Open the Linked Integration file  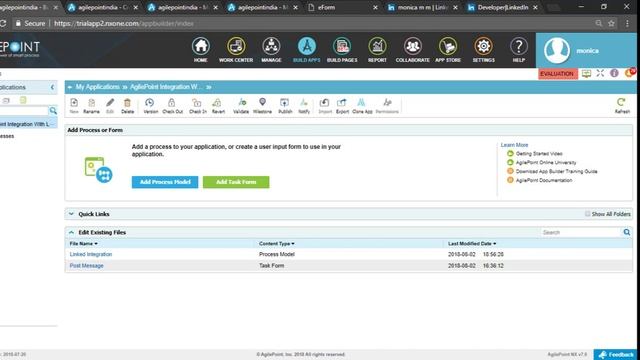(x=91, y=254)
